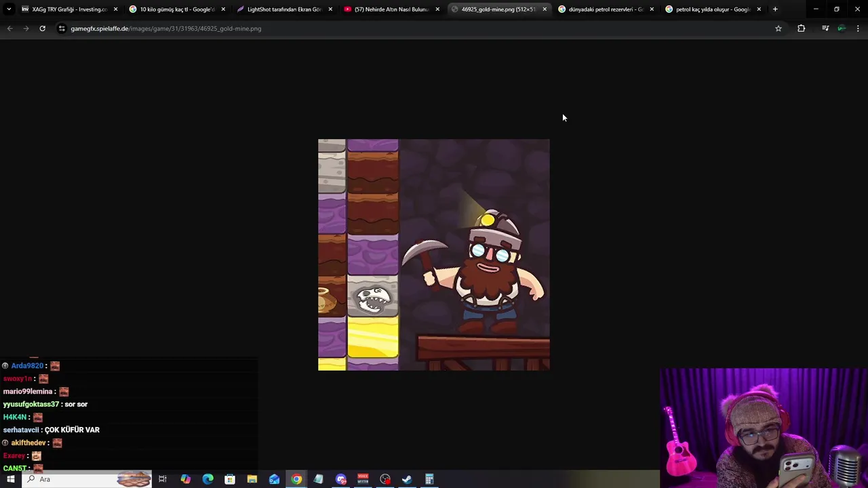This screenshot has height=488, width=868.
Task: Focus the gamegfx.spielaffe.de address bar
Action: click(419, 28)
